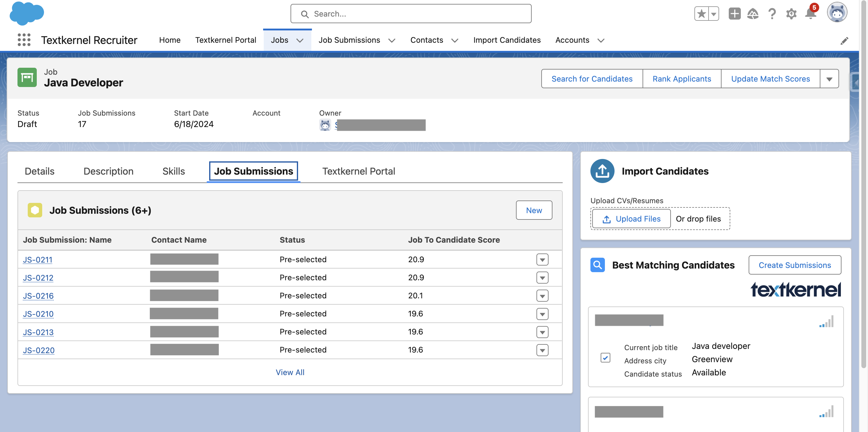This screenshot has width=868, height=432.
Task: Click into the global Search field
Action: (411, 14)
